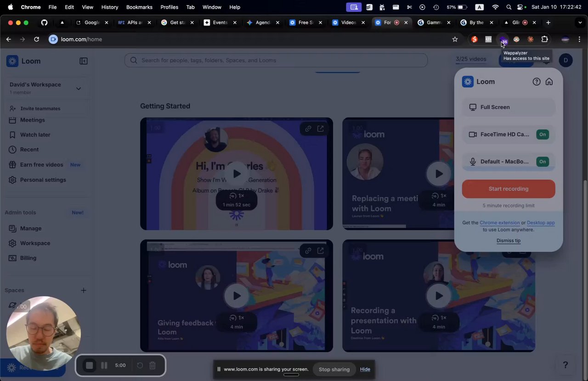Stop the recording with square button

coord(90,365)
